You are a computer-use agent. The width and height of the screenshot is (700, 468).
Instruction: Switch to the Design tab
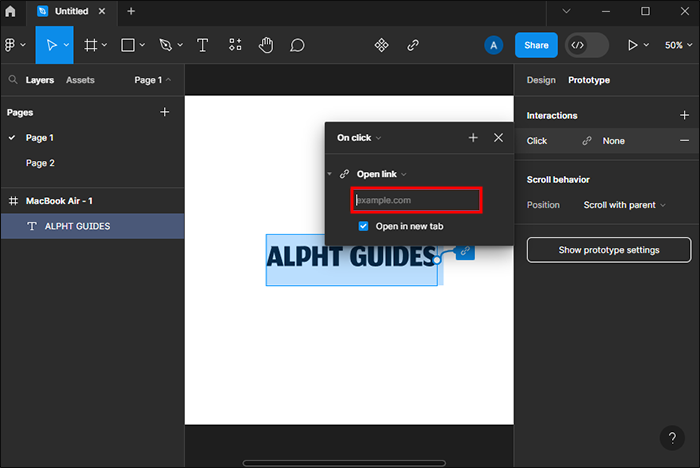point(541,80)
